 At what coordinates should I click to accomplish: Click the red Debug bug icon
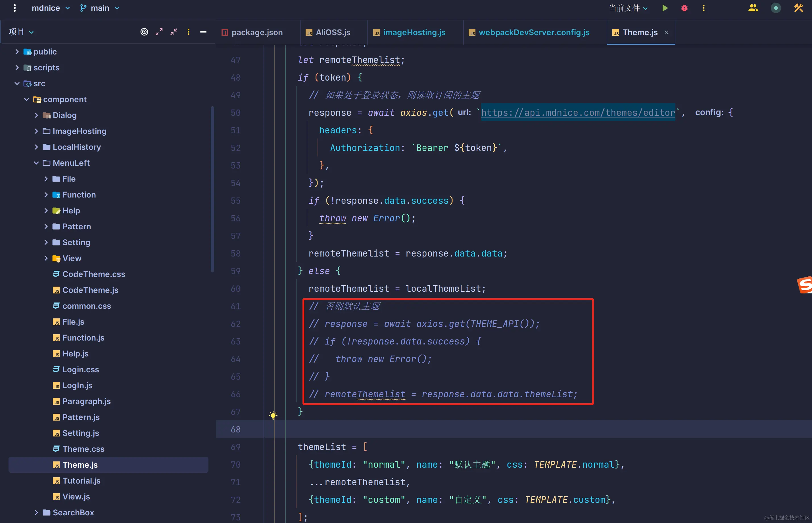click(x=684, y=8)
